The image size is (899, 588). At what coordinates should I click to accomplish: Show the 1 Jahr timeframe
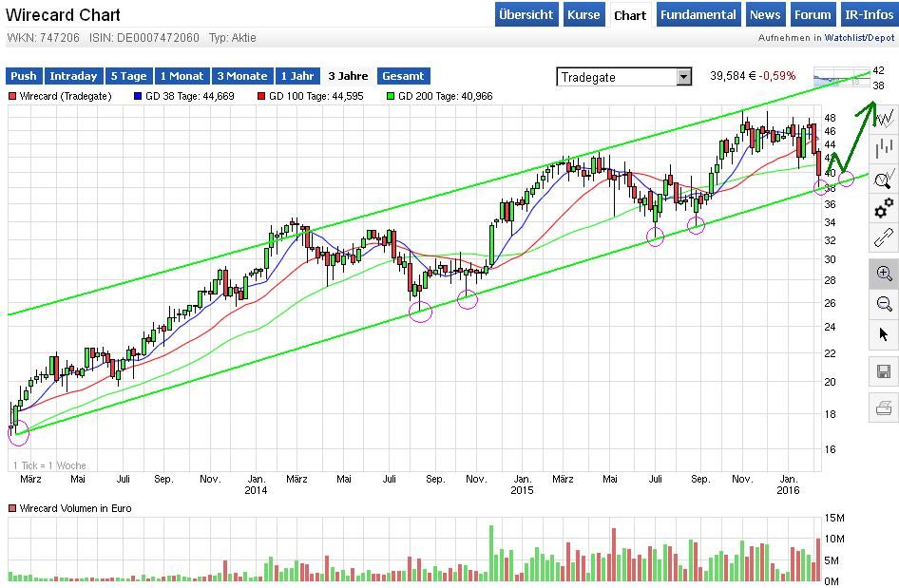[x=297, y=76]
